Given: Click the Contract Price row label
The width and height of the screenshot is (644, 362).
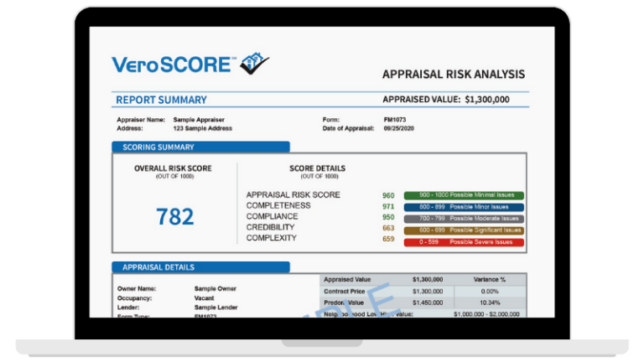Looking at the screenshot, I should [344, 292].
